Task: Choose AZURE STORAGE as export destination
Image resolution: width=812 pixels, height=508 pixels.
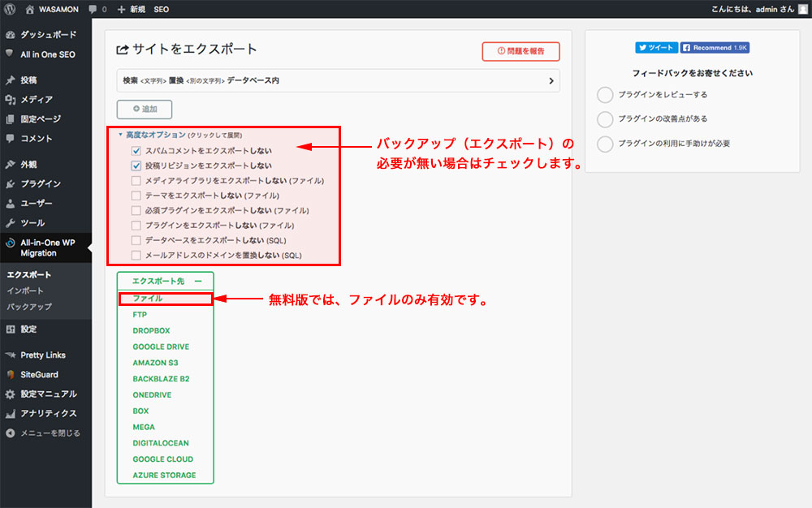Action: point(164,475)
